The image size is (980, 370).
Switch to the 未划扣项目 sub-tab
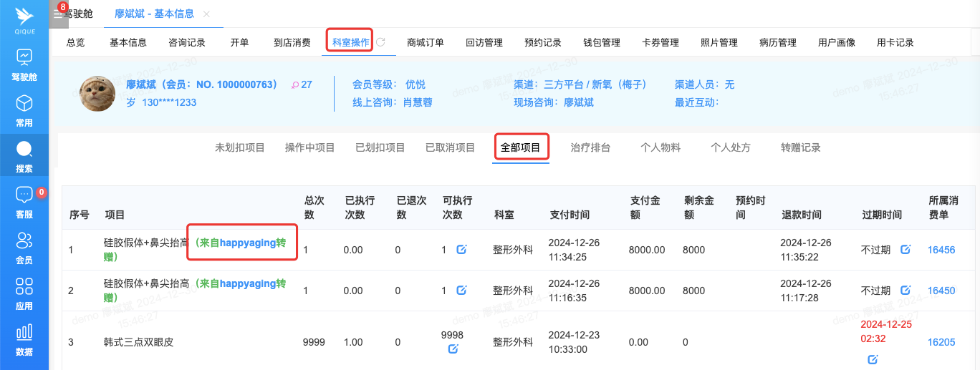(240, 147)
